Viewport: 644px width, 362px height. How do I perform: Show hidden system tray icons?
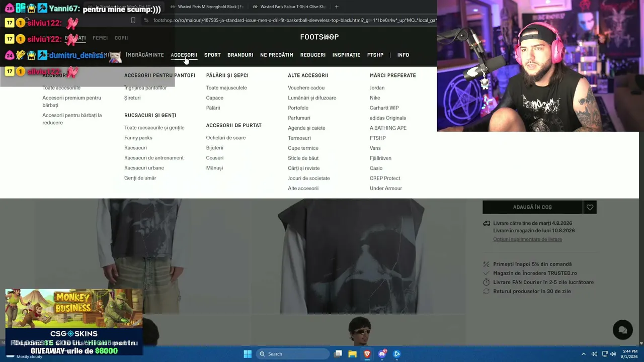(584, 354)
